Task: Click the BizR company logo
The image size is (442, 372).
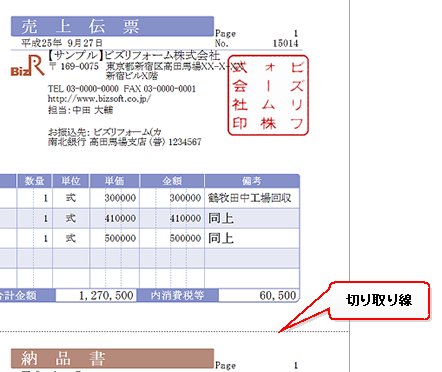Action: pos(28,66)
